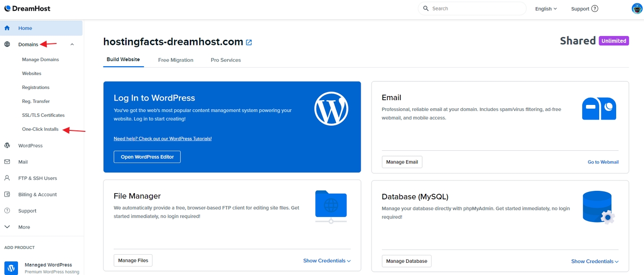Open One-Click Installs submenu item
The width and height of the screenshot is (644, 275).
pos(41,129)
